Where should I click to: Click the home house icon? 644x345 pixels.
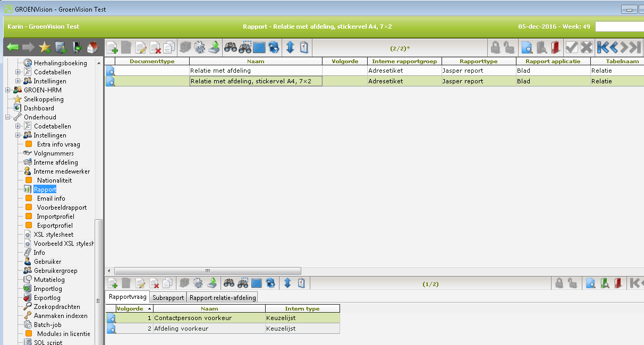point(92,48)
